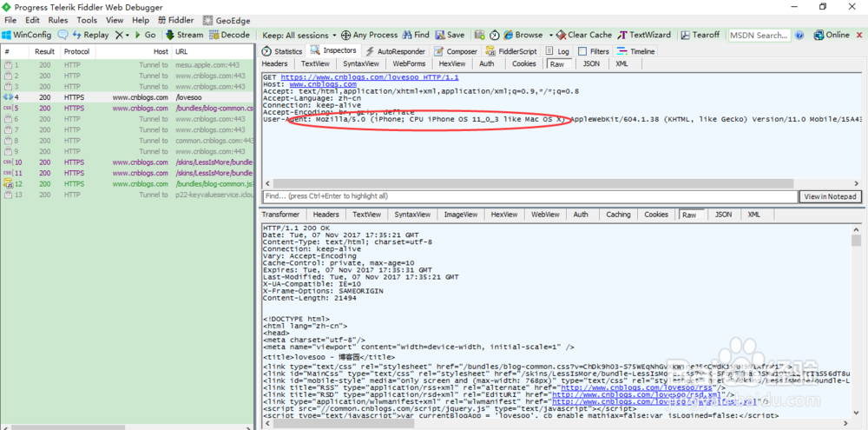Switch request inspector to WebForms tab

[x=409, y=63]
